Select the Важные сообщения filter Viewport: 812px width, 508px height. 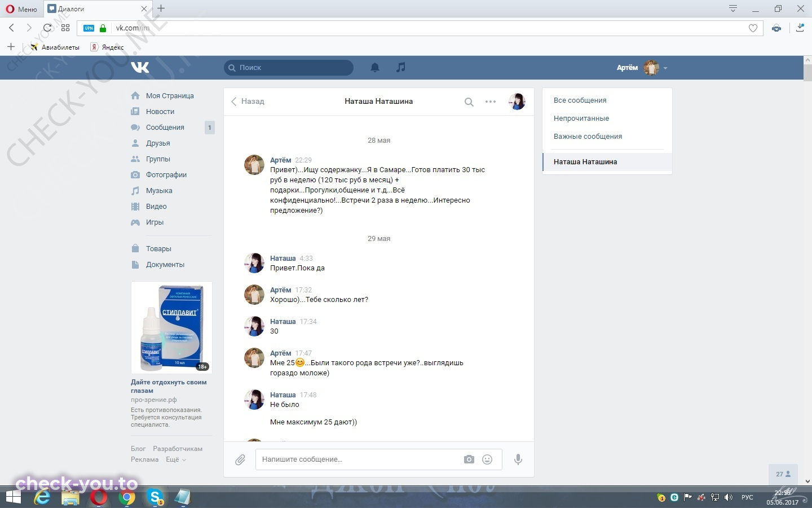pyautogui.click(x=588, y=137)
